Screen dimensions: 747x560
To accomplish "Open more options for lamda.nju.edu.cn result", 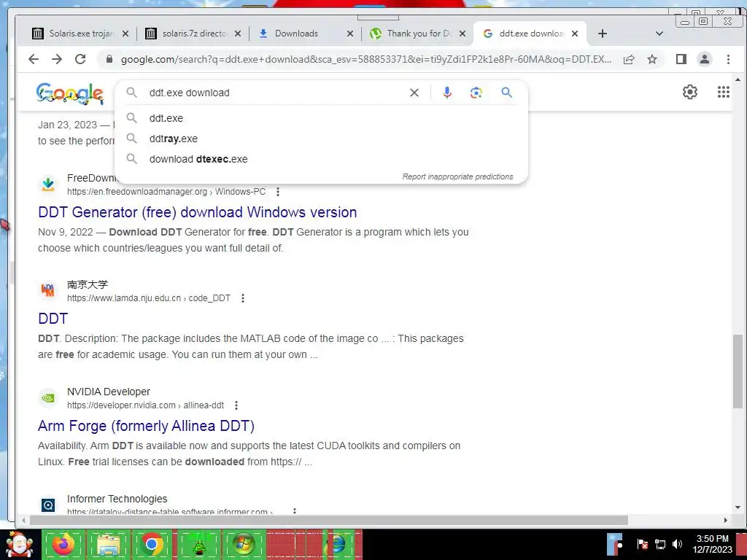I will (243, 298).
